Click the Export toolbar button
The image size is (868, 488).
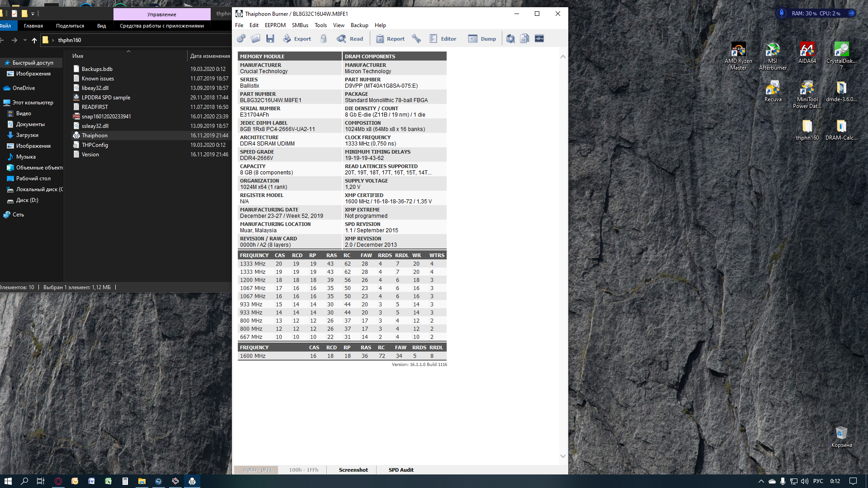click(x=297, y=39)
